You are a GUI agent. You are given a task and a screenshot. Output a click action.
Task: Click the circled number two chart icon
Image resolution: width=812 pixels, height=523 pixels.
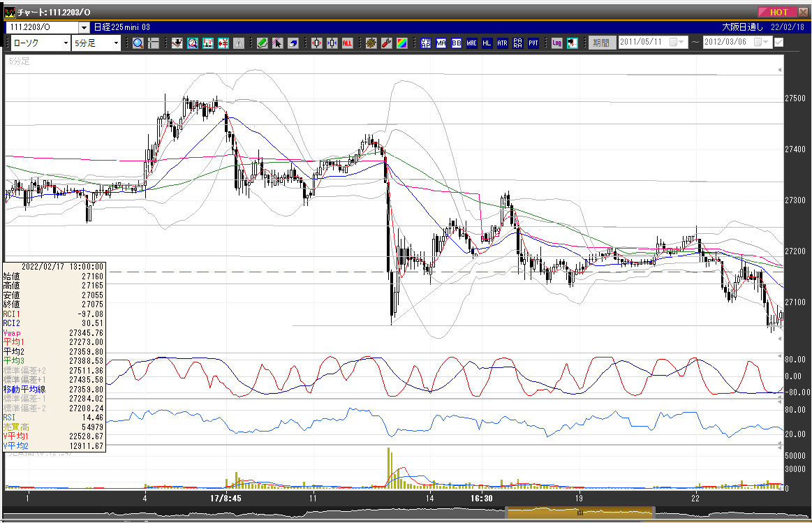(x=193, y=43)
